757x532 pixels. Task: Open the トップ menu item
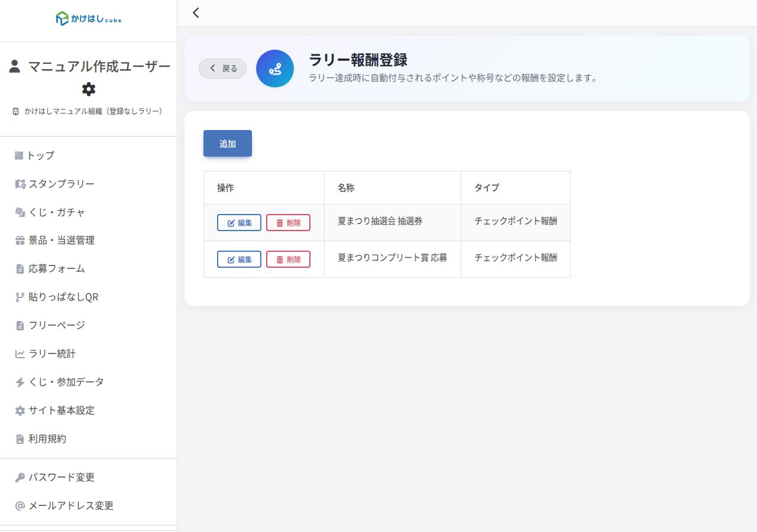(x=88, y=155)
